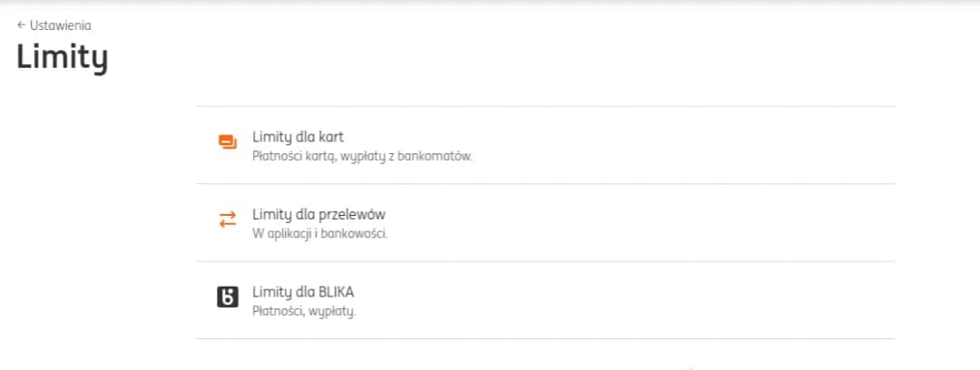Click the Limity page heading
Screen dimensions: 980x370
click(x=62, y=57)
